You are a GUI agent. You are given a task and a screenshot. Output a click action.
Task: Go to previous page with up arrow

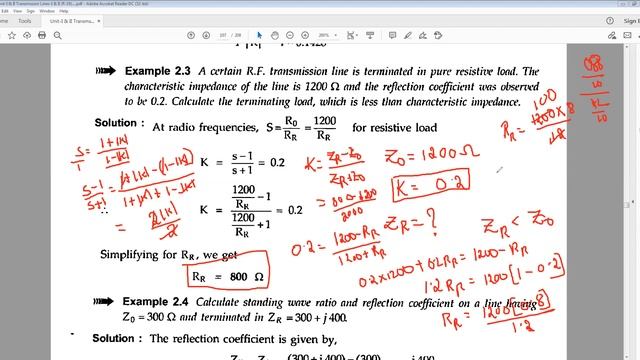tap(191, 36)
